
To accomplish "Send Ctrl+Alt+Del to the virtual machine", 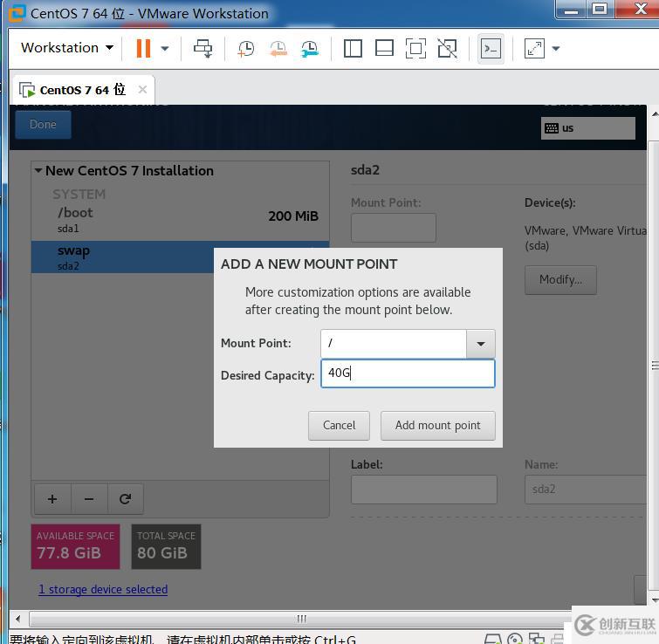I will click(203, 48).
